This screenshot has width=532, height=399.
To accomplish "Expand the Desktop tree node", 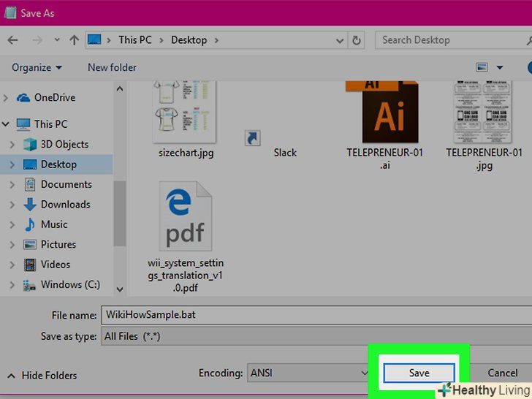I will coord(12,164).
